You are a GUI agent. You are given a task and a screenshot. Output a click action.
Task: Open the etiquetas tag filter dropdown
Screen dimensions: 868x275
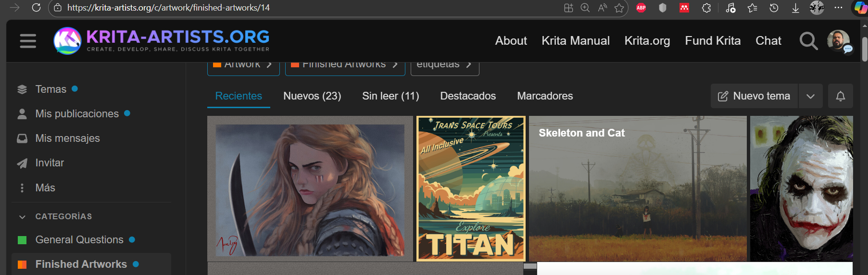pyautogui.click(x=445, y=66)
